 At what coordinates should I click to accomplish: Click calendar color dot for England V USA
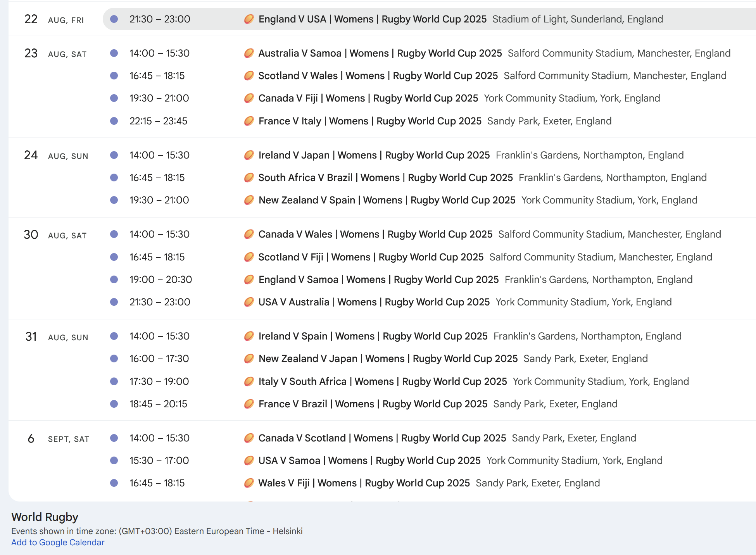click(114, 19)
